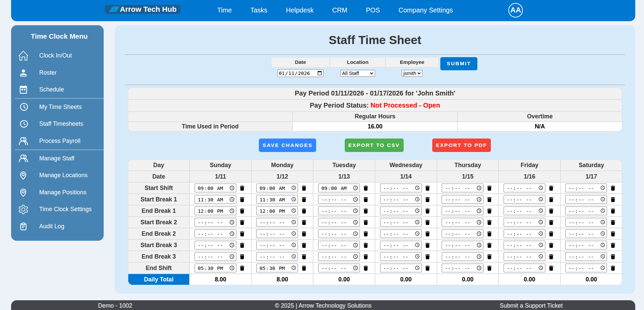Click the clipboard icon for Audit Log
Image resolution: width=644 pixels, height=310 pixels.
pos(23,227)
